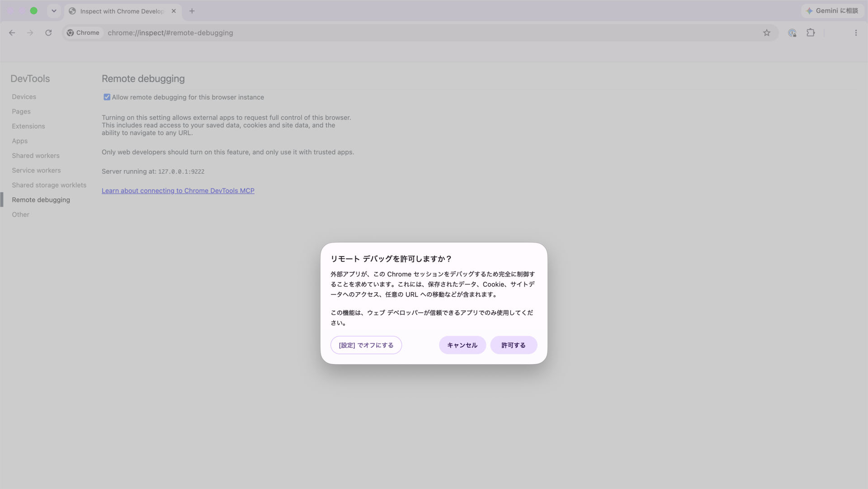The height and width of the screenshot is (489, 868).
Task: Click the server address 127.0.0.1:9222
Action: pyautogui.click(x=181, y=172)
